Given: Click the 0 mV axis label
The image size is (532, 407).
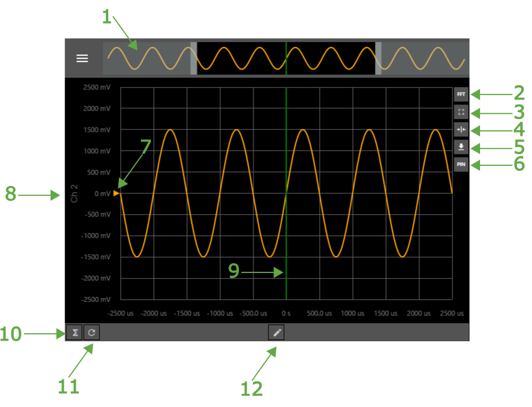Looking at the screenshot, I should coord(103,193).
